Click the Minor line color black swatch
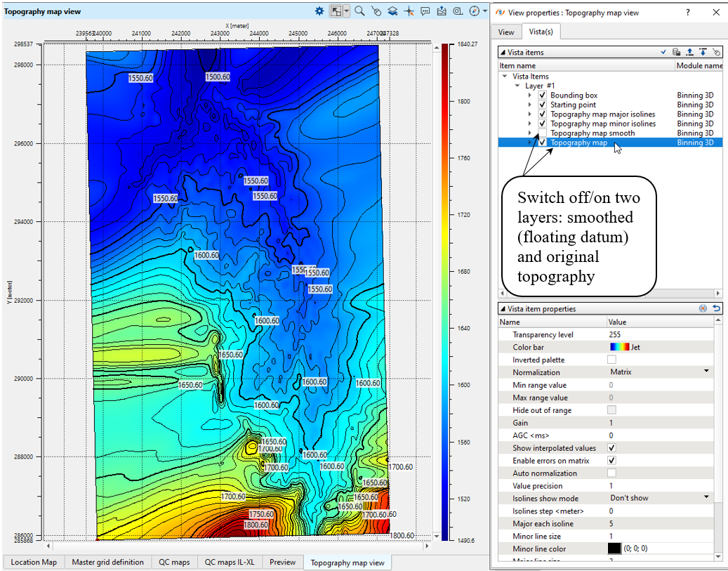This screenshot has height=571, width=728. click(x=616, y=549)
